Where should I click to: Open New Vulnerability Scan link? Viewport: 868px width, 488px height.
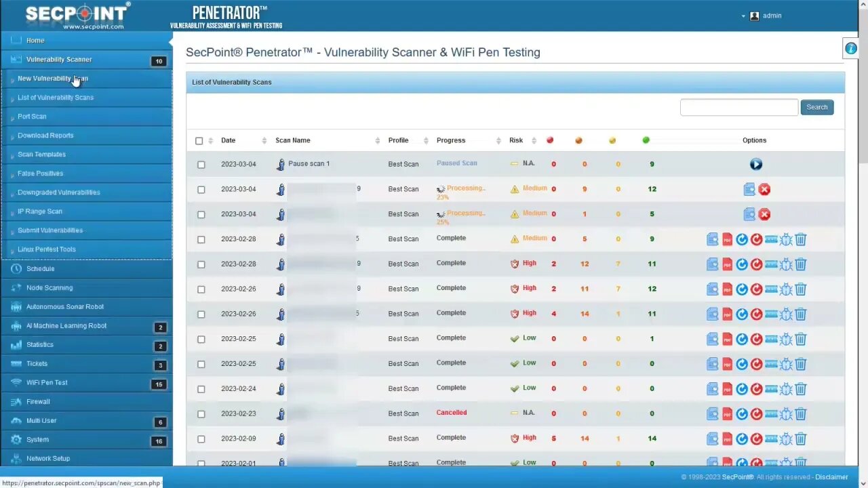tap(53, 79)
